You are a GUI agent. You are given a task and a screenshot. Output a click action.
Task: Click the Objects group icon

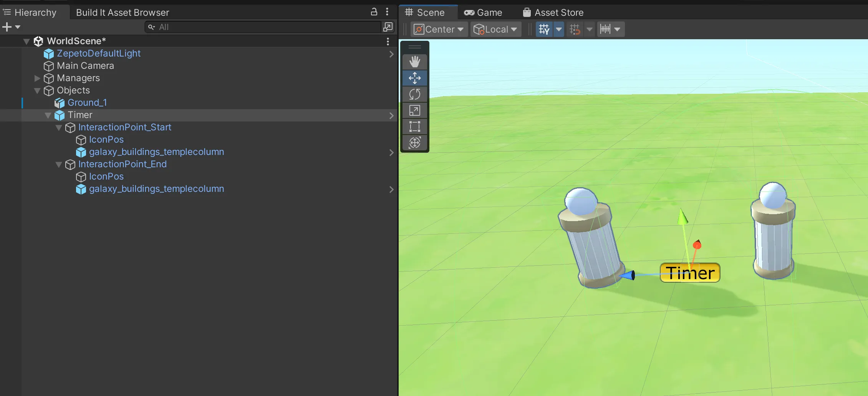(49, 91)
